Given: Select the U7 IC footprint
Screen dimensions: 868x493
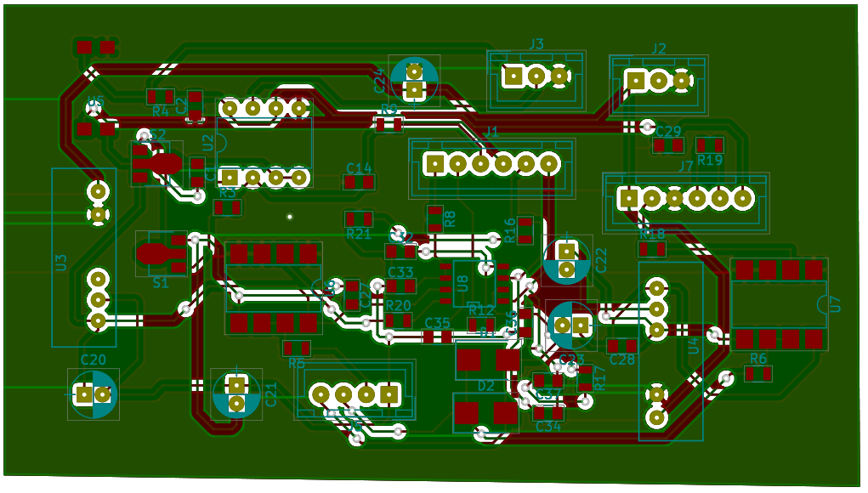Looking at the screenshot, I should point(779,303).
